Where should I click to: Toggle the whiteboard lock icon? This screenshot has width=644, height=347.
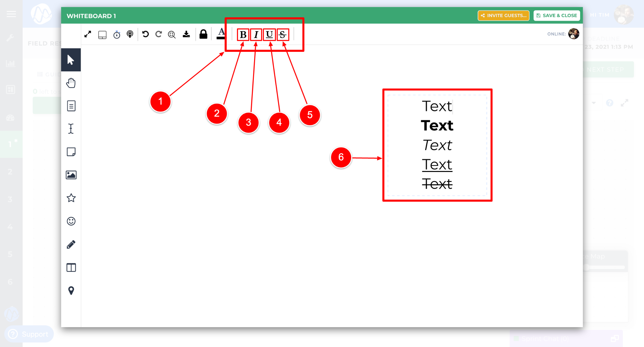[x=203, y=34]
